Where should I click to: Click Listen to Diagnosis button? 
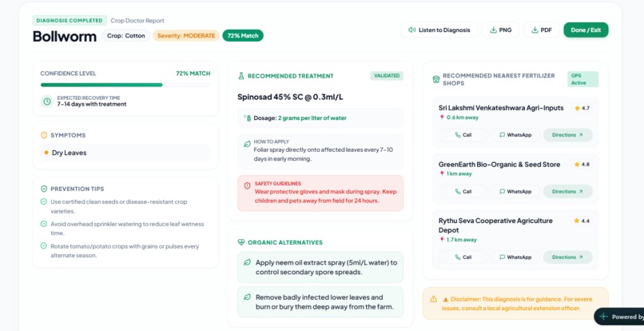(439, 30)
